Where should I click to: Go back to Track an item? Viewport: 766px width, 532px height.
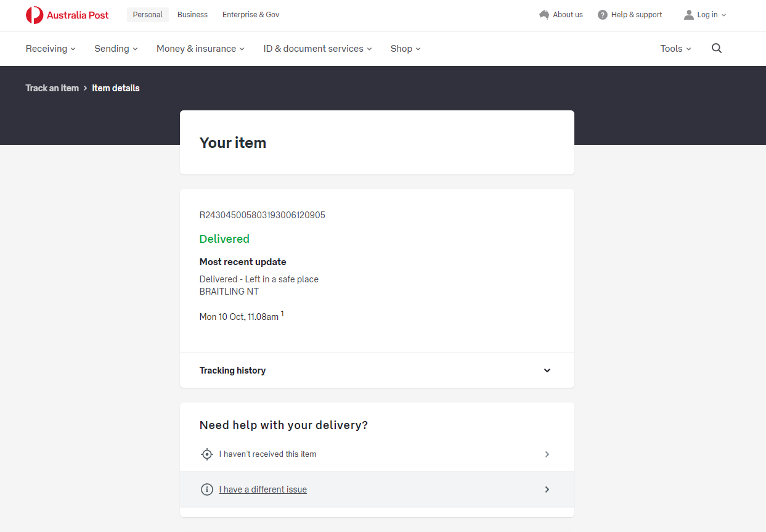52,88
